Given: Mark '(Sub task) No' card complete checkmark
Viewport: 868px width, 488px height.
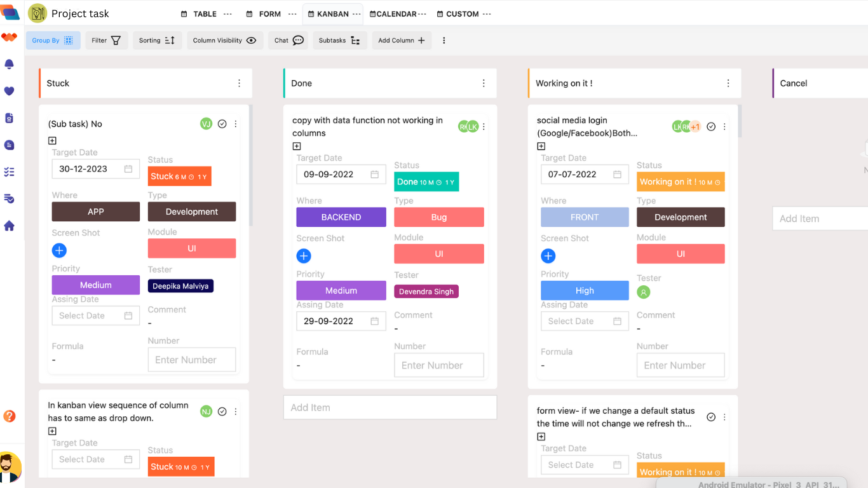Looking at the screenshot, I should pos(222,124).
